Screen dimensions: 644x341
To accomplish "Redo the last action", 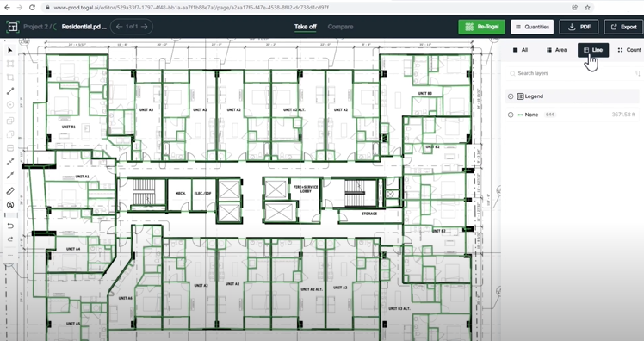I will point(10,239).
